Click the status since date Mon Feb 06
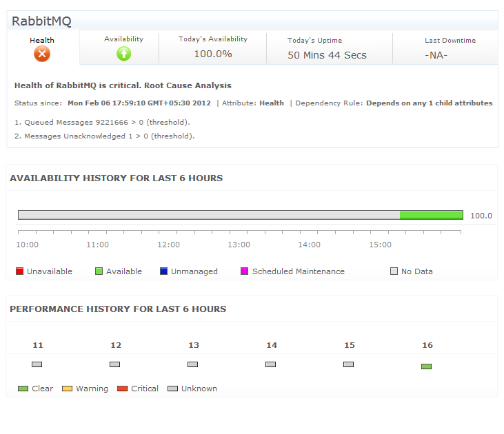This screenshot has width=504, height=434. coord(139,103)
